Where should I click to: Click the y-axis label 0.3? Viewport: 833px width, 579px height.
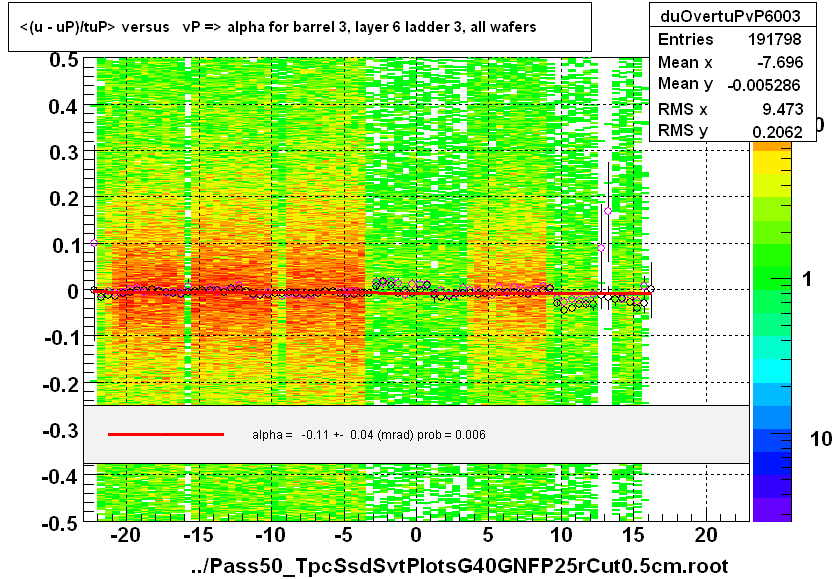click(x=64, y=153)
